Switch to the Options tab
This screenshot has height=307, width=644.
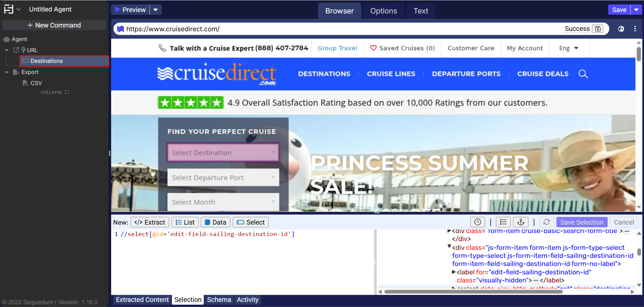click(383, 11)
